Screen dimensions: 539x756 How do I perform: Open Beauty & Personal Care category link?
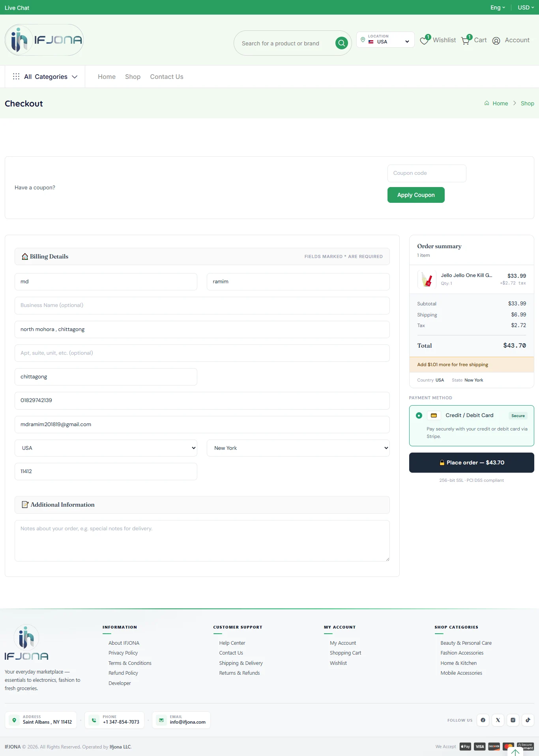(466, 643)
